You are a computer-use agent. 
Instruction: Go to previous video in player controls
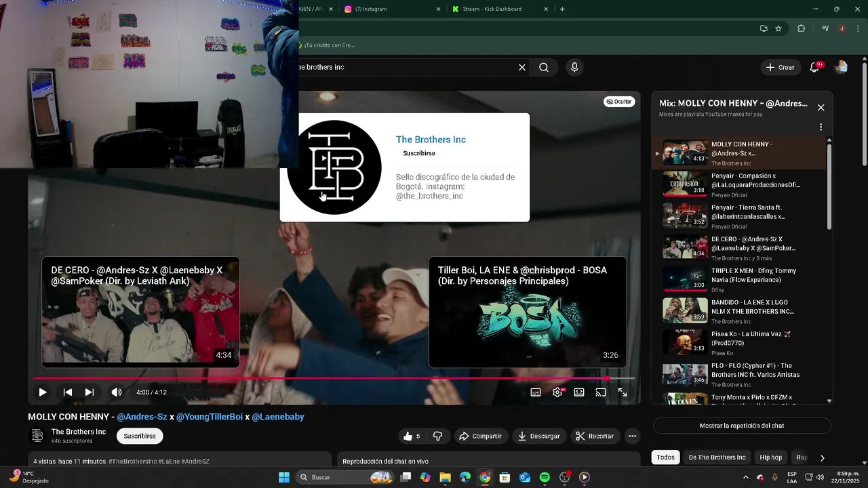point(68,392)
